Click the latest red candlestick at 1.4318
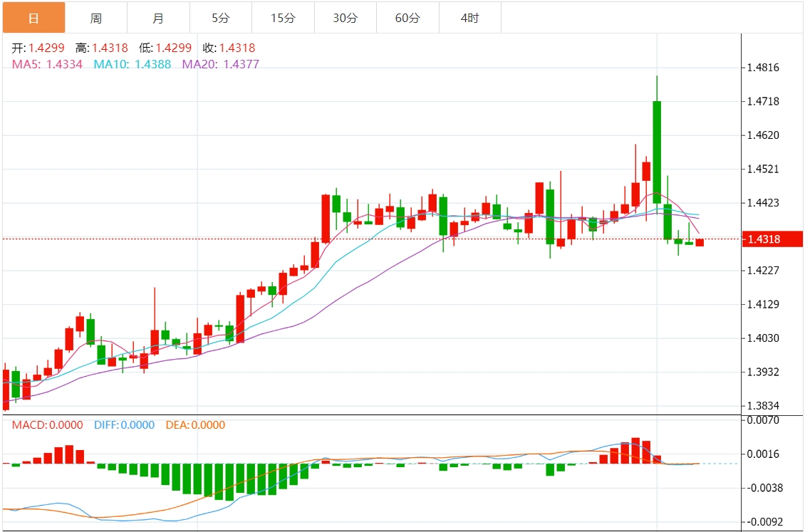The image size is (810, 532). (700, 243)
